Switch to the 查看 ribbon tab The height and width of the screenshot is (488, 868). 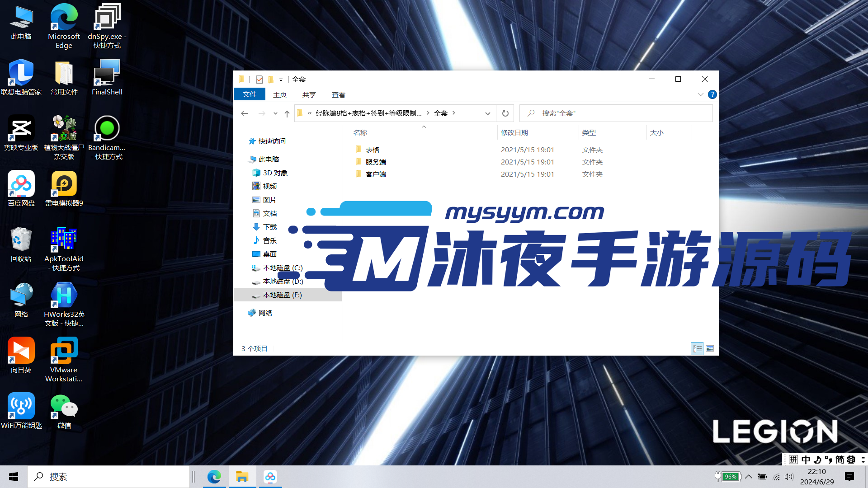pyautogui.click(x=339, y=94)
